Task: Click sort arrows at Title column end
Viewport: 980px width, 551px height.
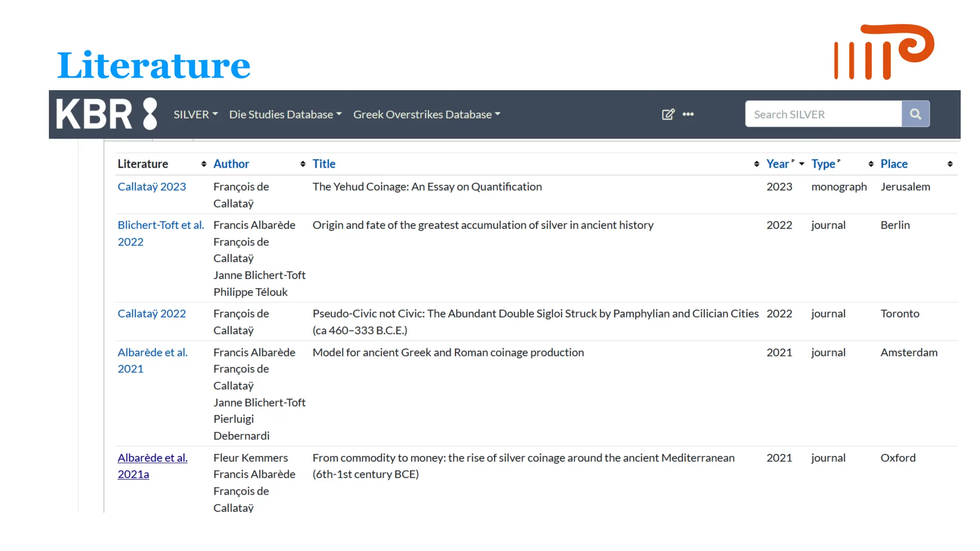Action: 757,164
